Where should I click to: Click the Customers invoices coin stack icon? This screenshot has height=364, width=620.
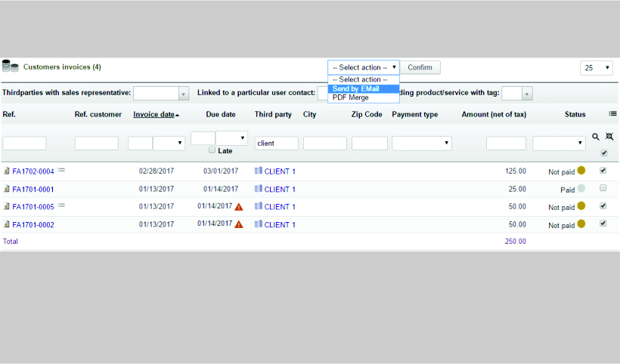[11, 66]
